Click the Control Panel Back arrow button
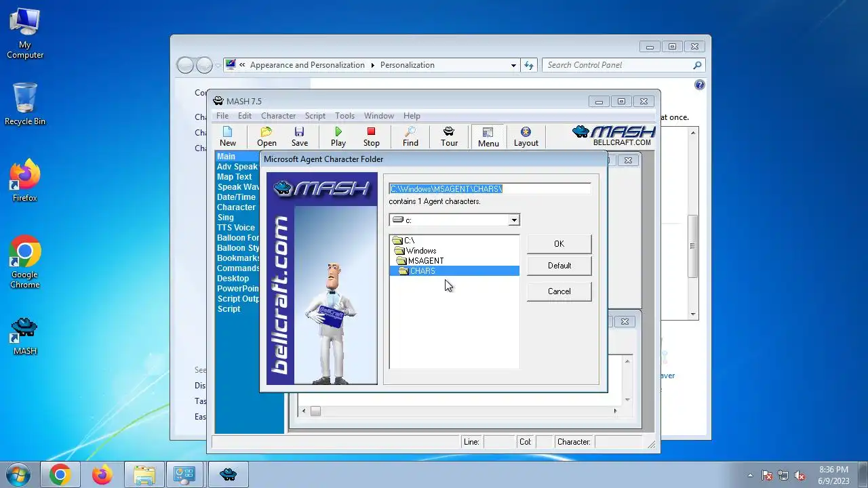 coord(185,65)
